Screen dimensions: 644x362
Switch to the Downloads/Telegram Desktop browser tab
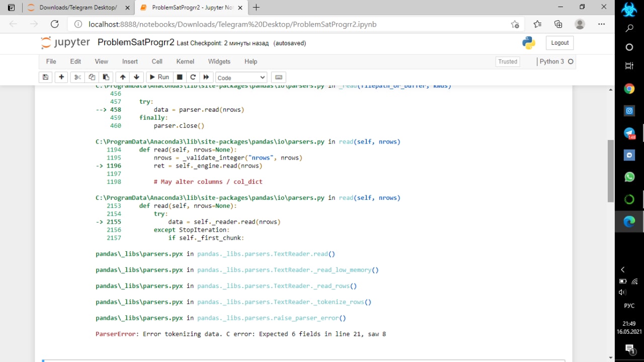tap(78, 8)
